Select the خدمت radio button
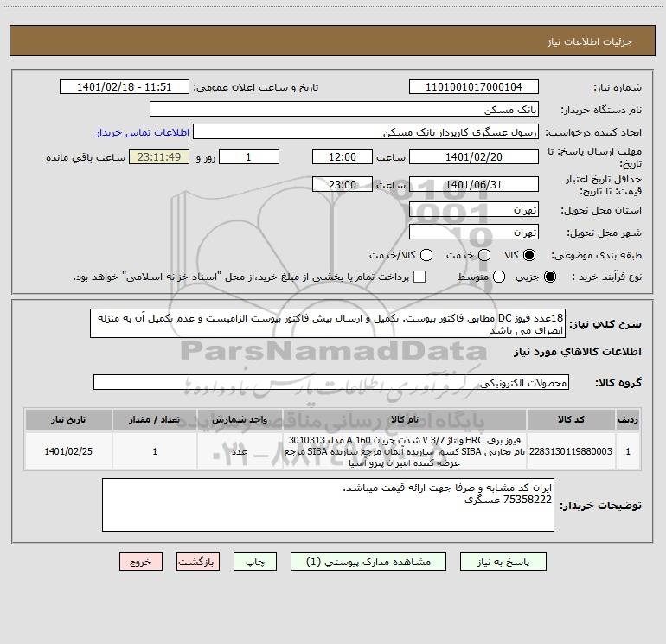This screenshot has height=644, width=666. (x=484, y=255)
